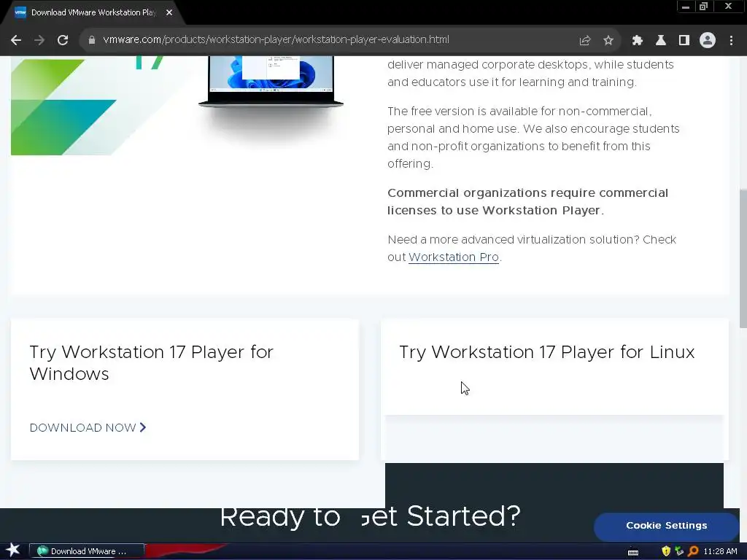Viewport: 747px width, 560px height.
Task: Open the start menu star icon
Action: [x=12, y=551]
